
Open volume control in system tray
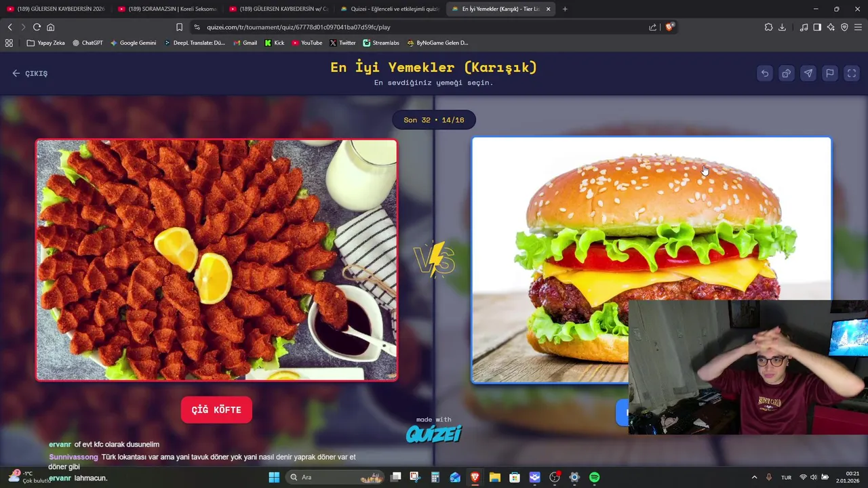coord(814,477)
